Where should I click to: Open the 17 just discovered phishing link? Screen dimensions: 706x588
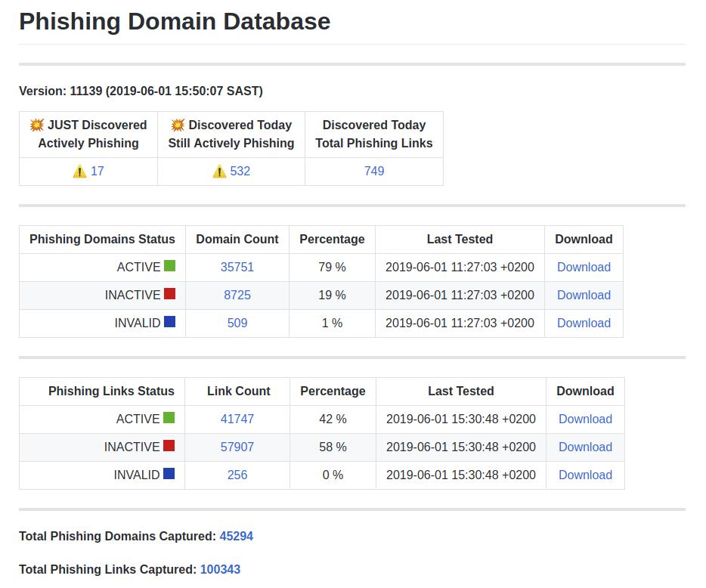[x=98, y=171]
